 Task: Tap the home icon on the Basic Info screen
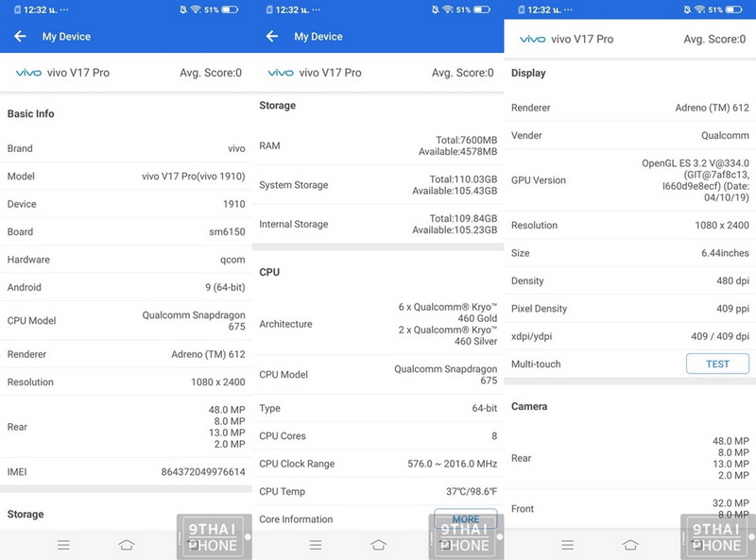127,545
